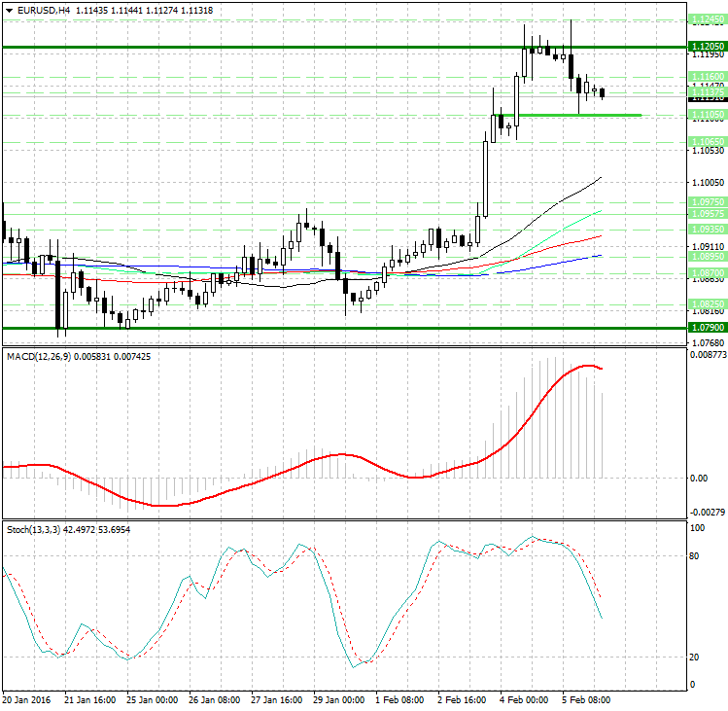The width and height of the screenshot is (728, 711).
Task: Click the 20 Jan 2016 date label
Action: point(26,699)
